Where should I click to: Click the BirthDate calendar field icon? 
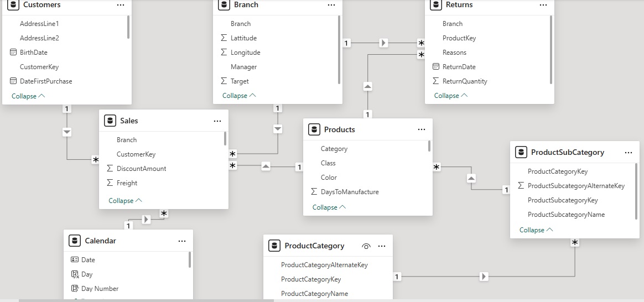click(13, 53)
